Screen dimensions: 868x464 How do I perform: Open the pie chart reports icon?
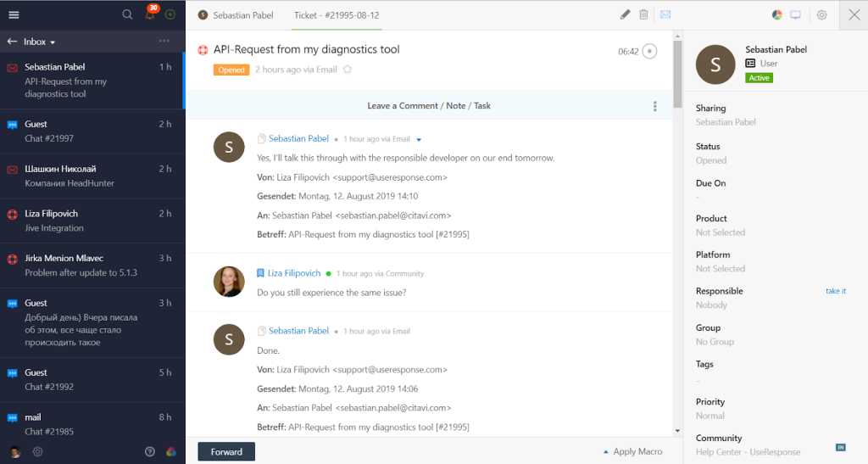point(777,14)
